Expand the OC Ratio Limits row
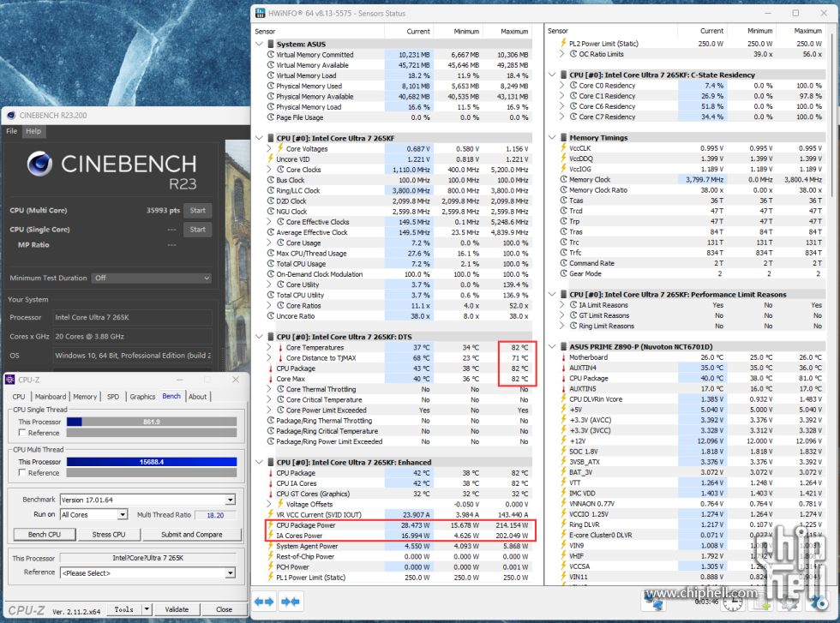This screenshot has width=840, height=623. [562, 54]
